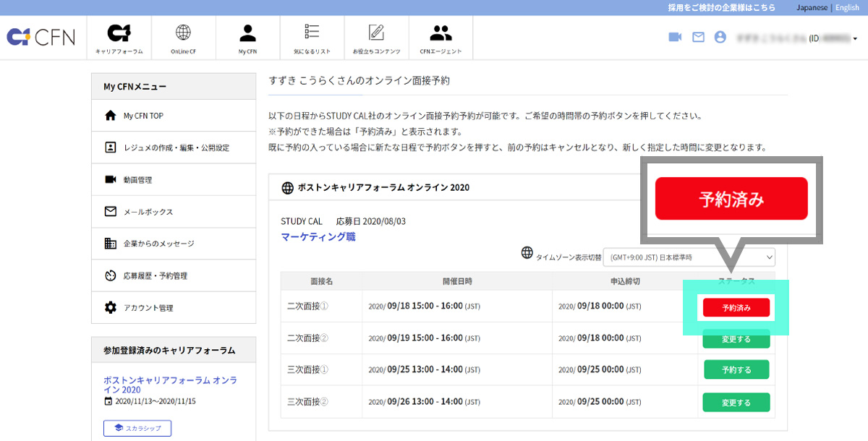
Task: Open the CFNエージェント nav item
Action: [441, 38]
